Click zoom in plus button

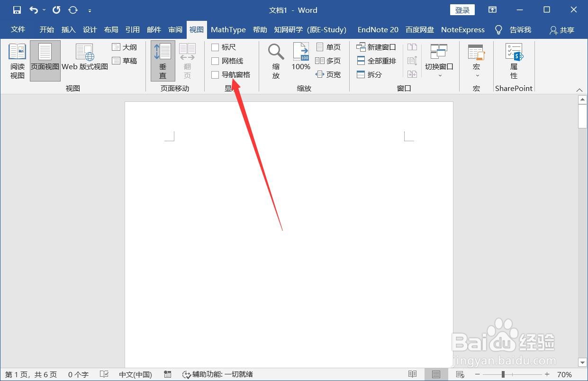[x=547, y=374]
